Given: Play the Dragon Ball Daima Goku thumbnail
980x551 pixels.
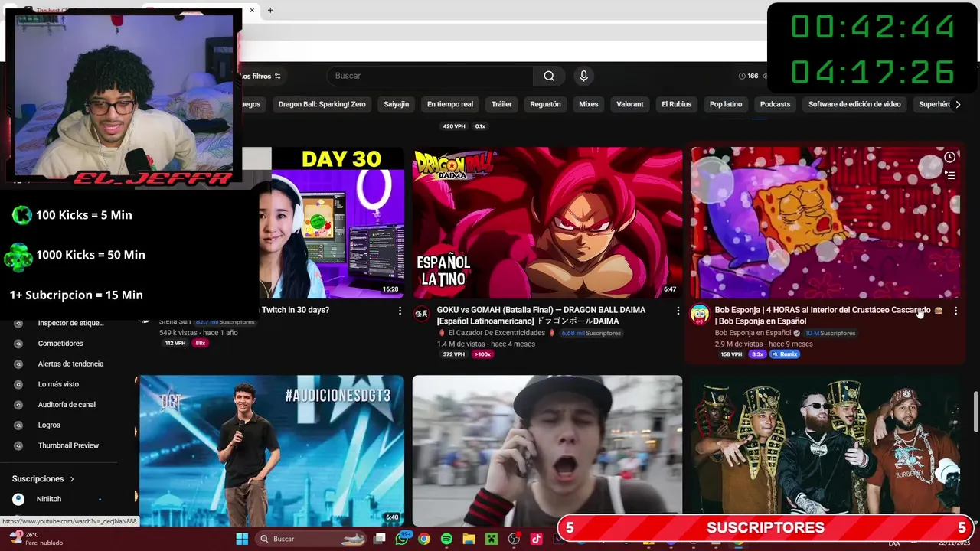Looking at the screenshot, I should pyautogui.click(x=547, y=223).
